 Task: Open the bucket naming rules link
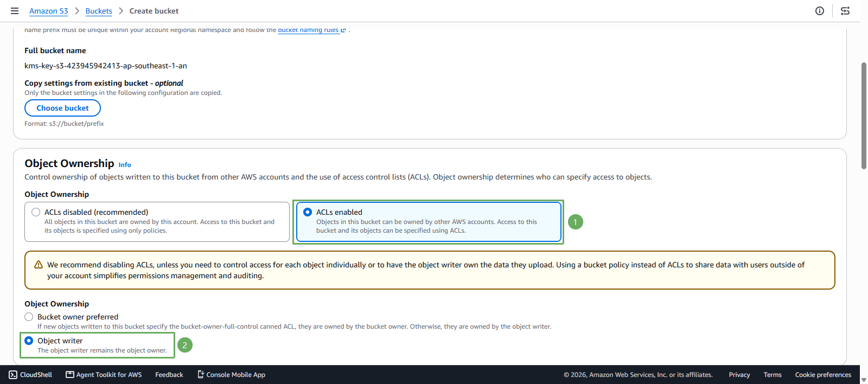(308, 30)
